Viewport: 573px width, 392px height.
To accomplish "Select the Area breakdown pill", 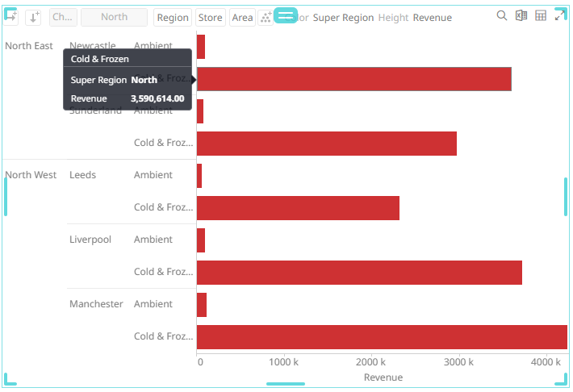I will point(242,18).
